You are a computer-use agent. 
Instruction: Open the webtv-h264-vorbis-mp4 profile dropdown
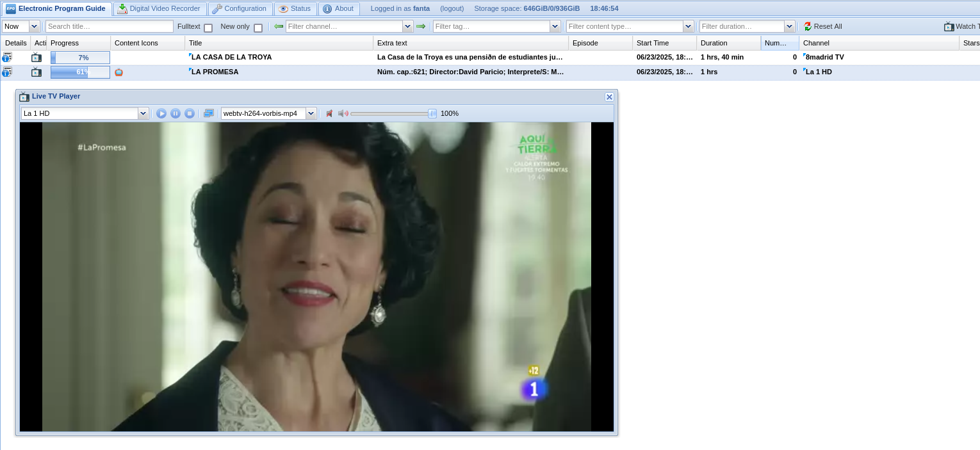coord(311,113)
